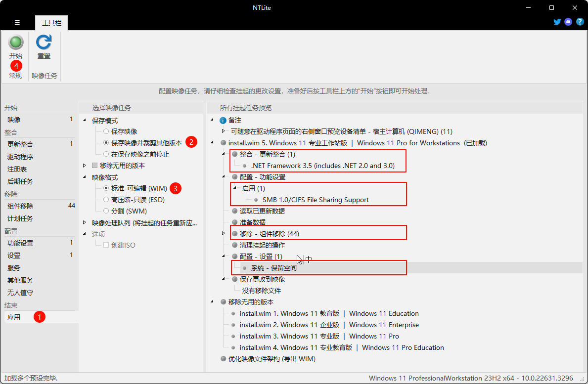Open the 组件移除 sidebar page
588x384 pixels.
(40, 206)
